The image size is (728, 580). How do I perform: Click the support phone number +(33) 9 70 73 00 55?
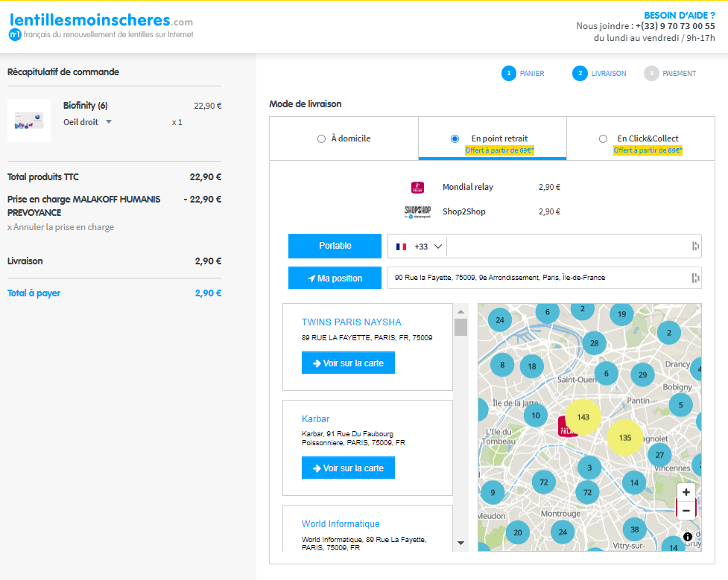[675, 26]
